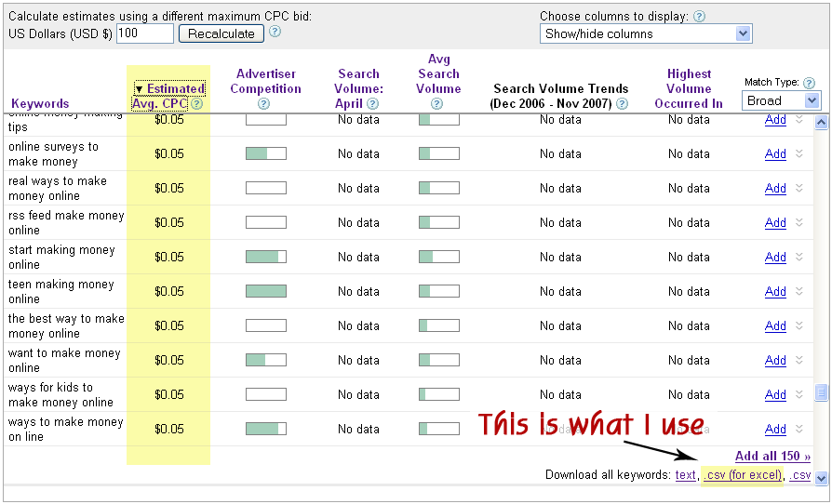Click competition bar for teen making money online
The width and height of the screenshot is (832, 504).
coord(266,291)
